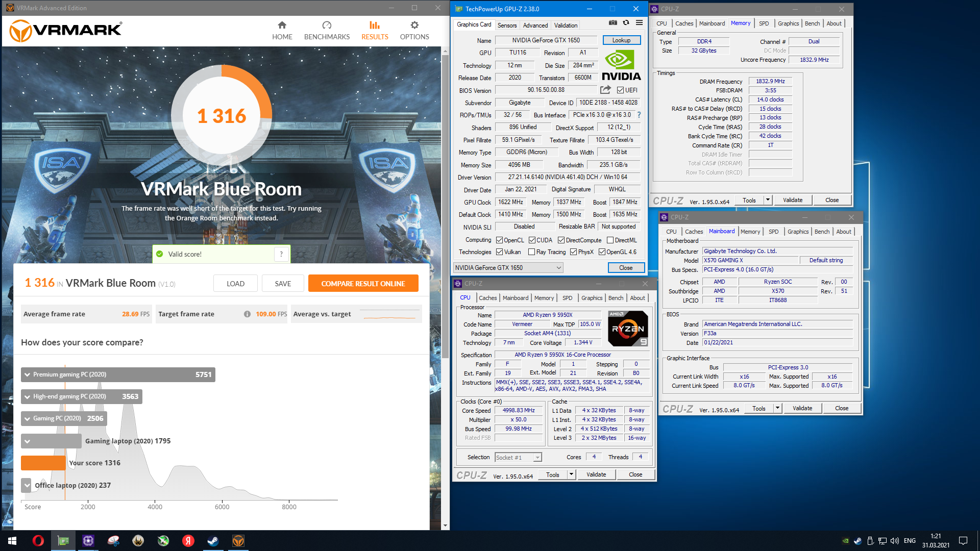Open the GPU-Z hamburger menu
The image size is (980, 551).
coord(639,23)
